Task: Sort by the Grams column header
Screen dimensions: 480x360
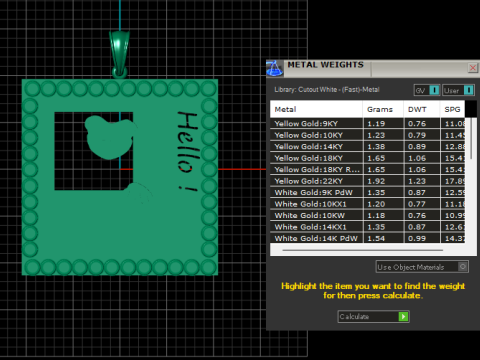Action: 383,109
